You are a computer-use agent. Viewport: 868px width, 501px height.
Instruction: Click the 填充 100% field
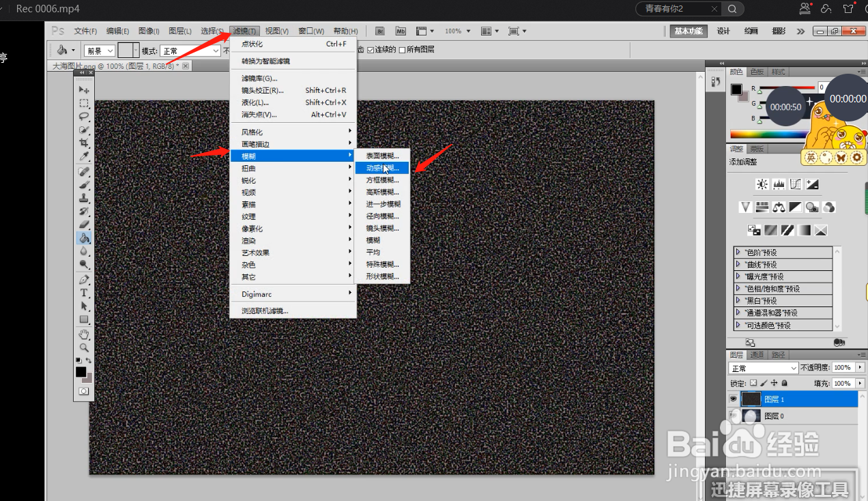pos(842,384)
